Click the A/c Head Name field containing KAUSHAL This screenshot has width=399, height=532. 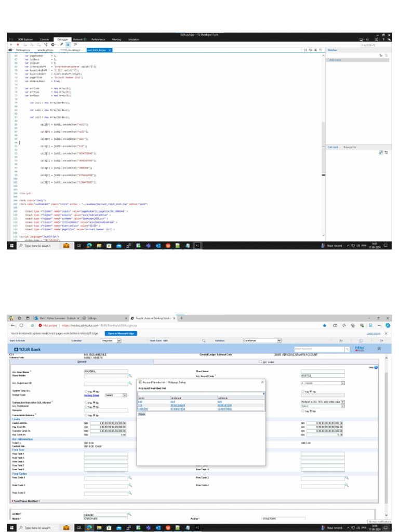[x=106, y=371]
